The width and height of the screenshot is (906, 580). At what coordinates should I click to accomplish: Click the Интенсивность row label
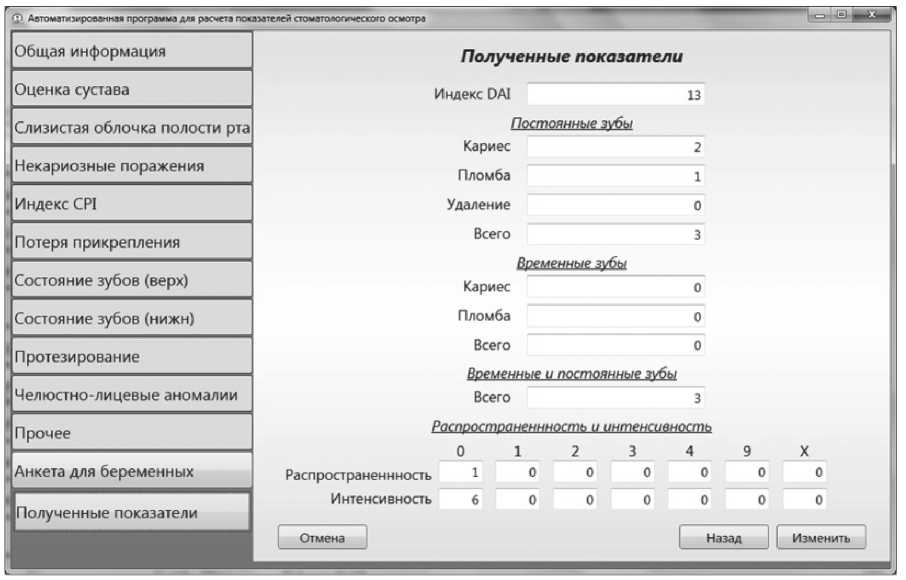coord(381,499)
